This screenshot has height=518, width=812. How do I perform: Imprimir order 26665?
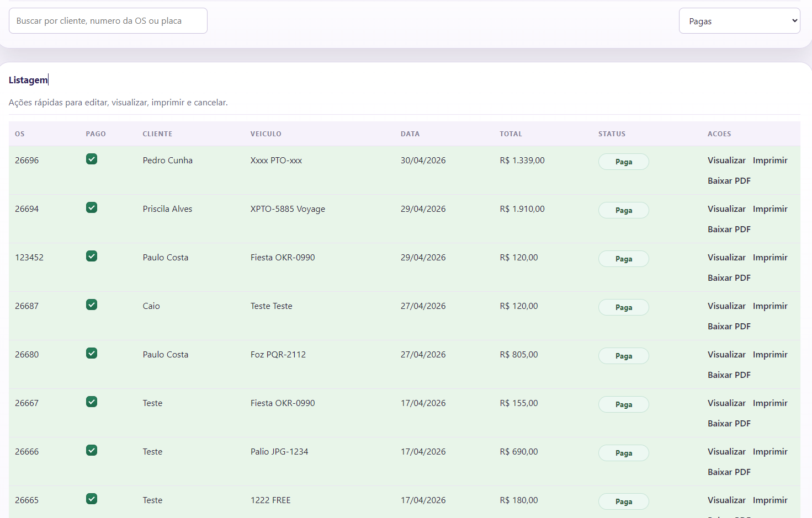point(770,500)
